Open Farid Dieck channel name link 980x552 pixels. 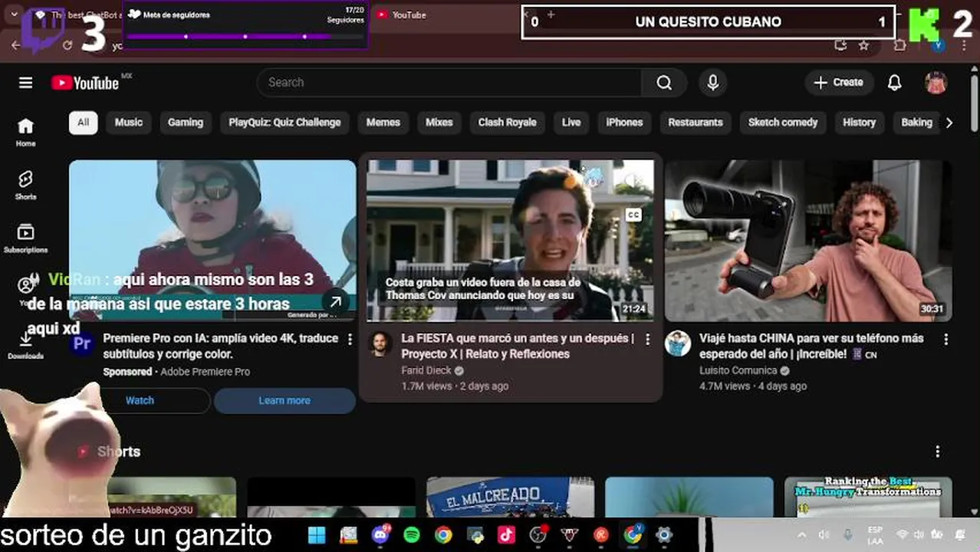tap(426, 371)
